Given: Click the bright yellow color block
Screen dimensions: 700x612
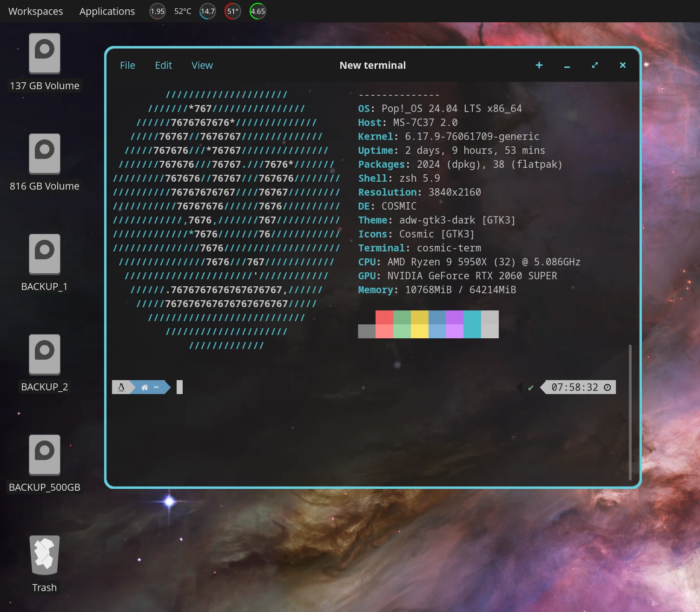Looking at the screenshot, I should coord(420,331).
